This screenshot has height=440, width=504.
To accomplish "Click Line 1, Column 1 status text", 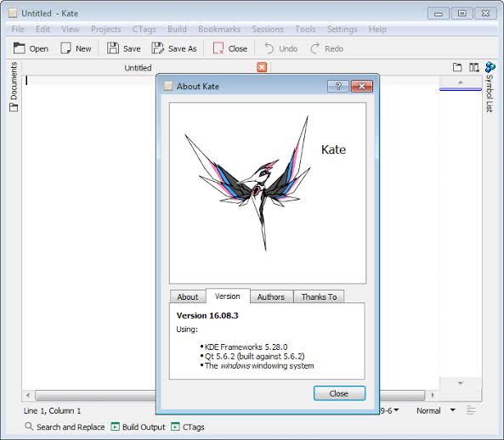I will (52, 410).
